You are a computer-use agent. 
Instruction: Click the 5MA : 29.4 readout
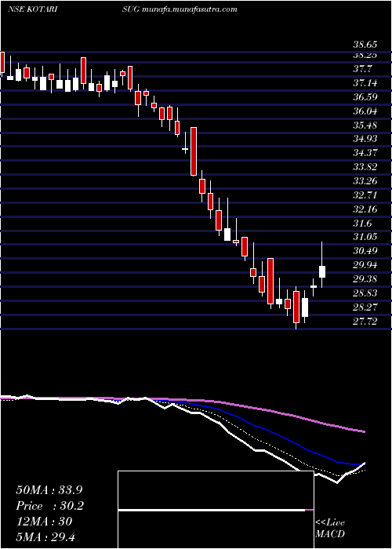(45, 537)
